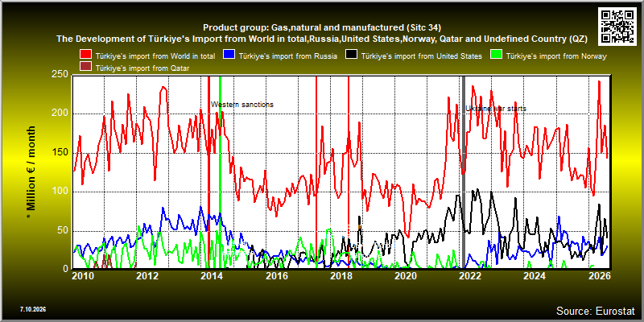Click the 200 y-axis value
The height and width of the screenshot is (322, 644).
tap(60, 114)
